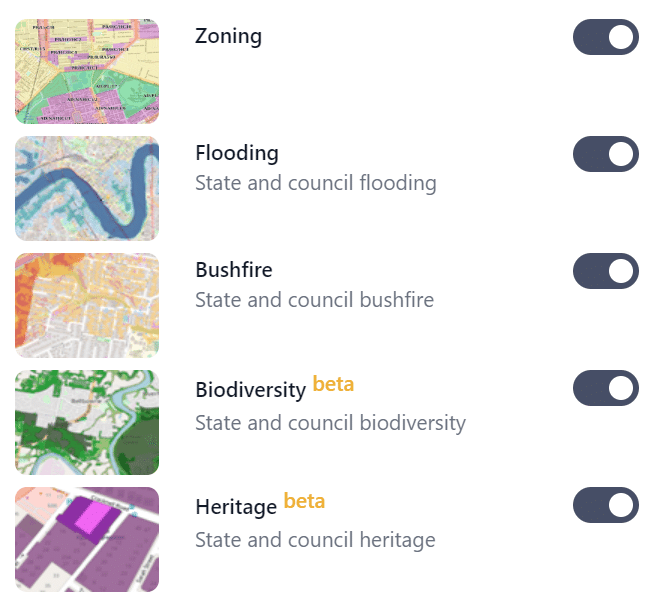Click the 'State and council flooding' description

[316, 183]
